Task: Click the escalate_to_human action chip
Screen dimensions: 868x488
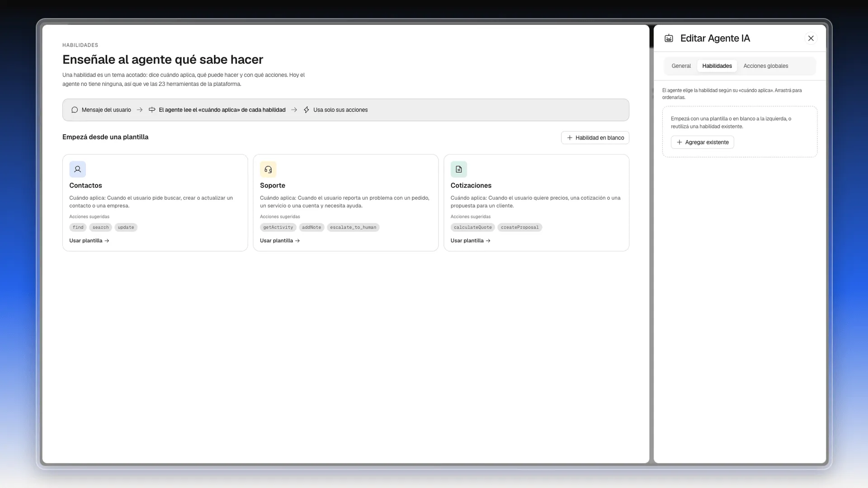Action: [x=353, y=227]
